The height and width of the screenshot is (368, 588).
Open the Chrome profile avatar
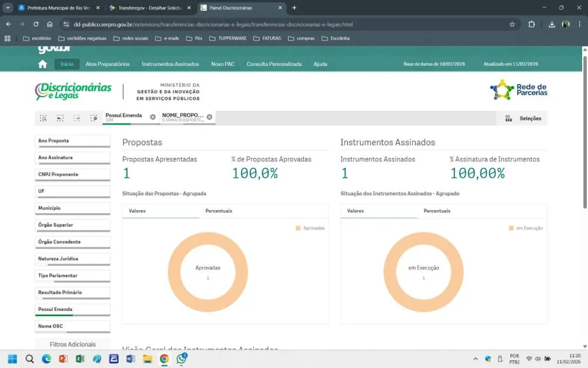tap(566, 24)
